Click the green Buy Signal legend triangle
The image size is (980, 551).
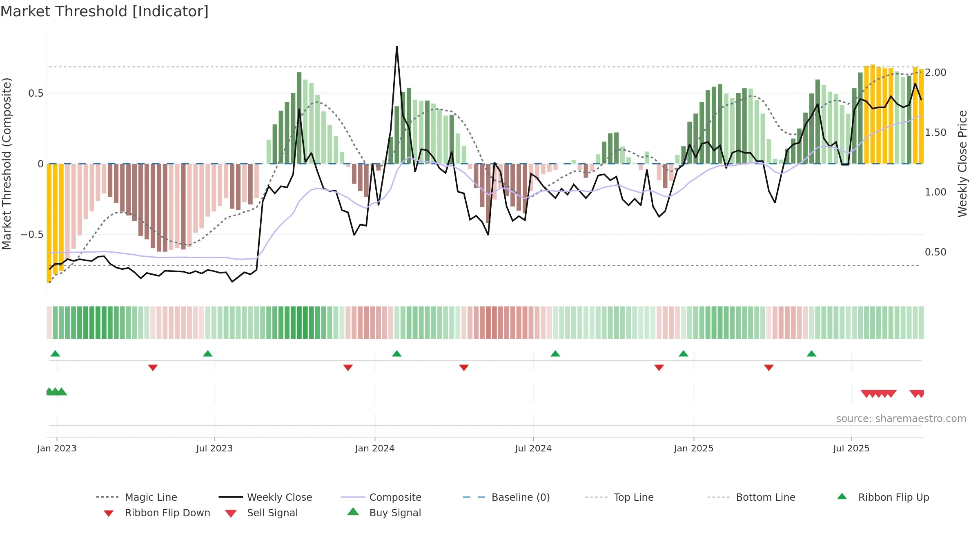click(x=353, y=511)
